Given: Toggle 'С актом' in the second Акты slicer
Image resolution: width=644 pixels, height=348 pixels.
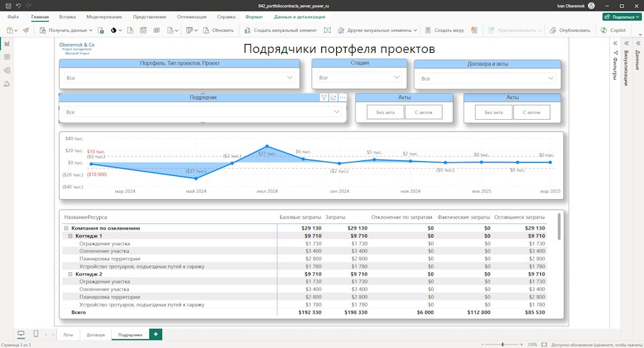Looking at the screenshot, I should tap(531, 112).
